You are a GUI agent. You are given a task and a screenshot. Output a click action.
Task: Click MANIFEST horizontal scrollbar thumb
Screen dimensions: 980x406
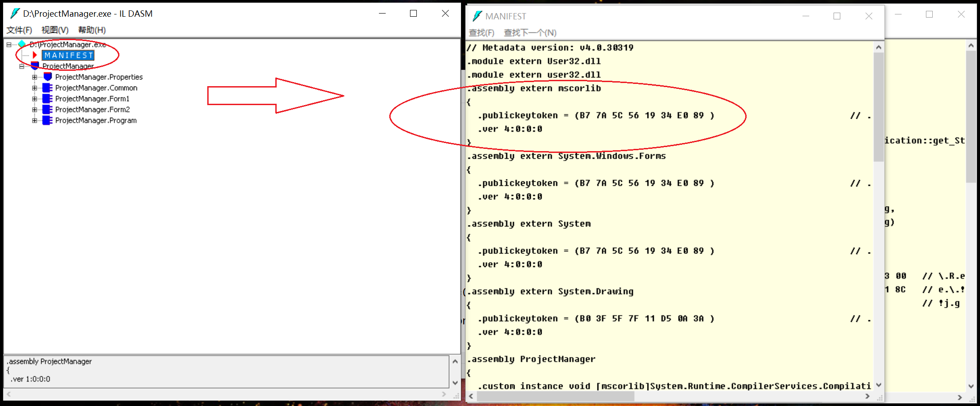(x=556, y=397)
